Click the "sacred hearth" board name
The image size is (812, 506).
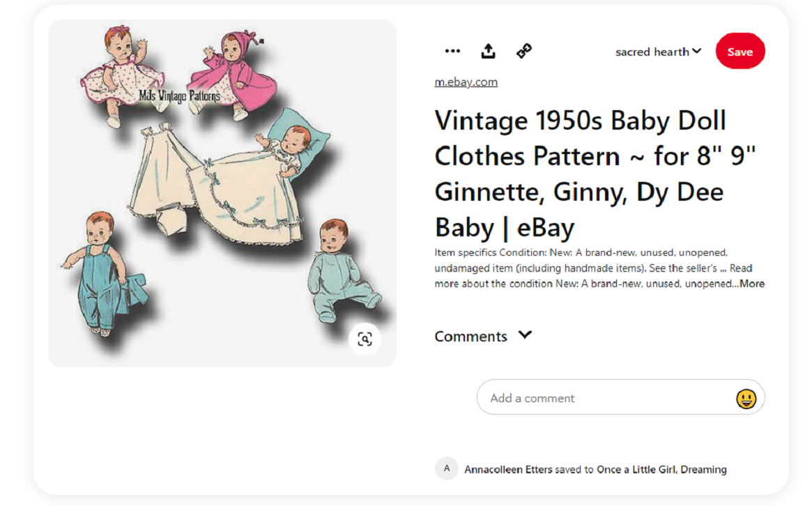click(652, 52)
